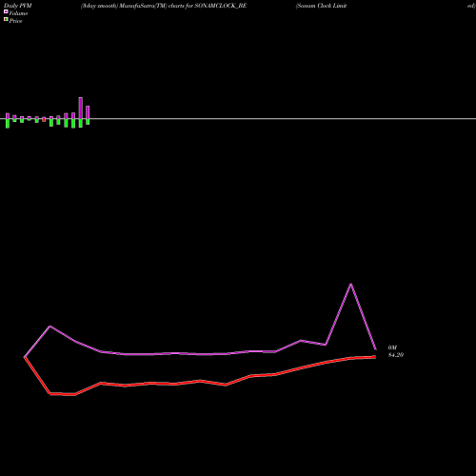Image resolution: width=476 pixels, height=476 pixels.
Task: Click the '84.20' price value label
Action: 396,355
